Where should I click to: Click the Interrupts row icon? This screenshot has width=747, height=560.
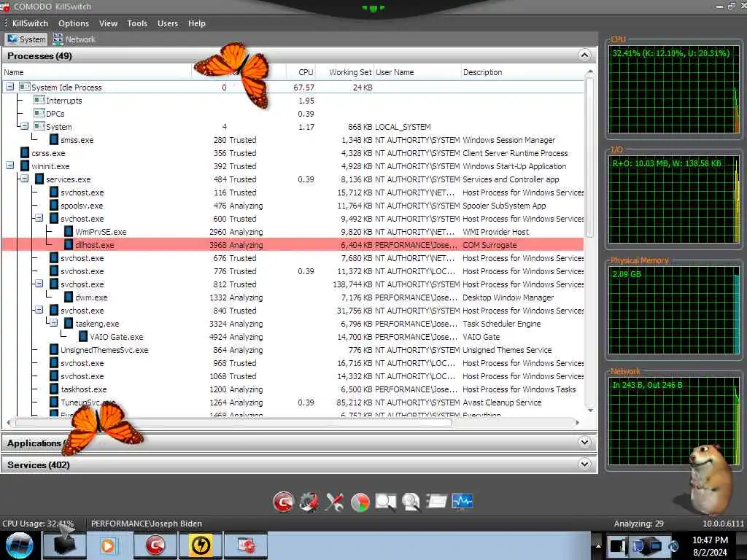point(39,100)
